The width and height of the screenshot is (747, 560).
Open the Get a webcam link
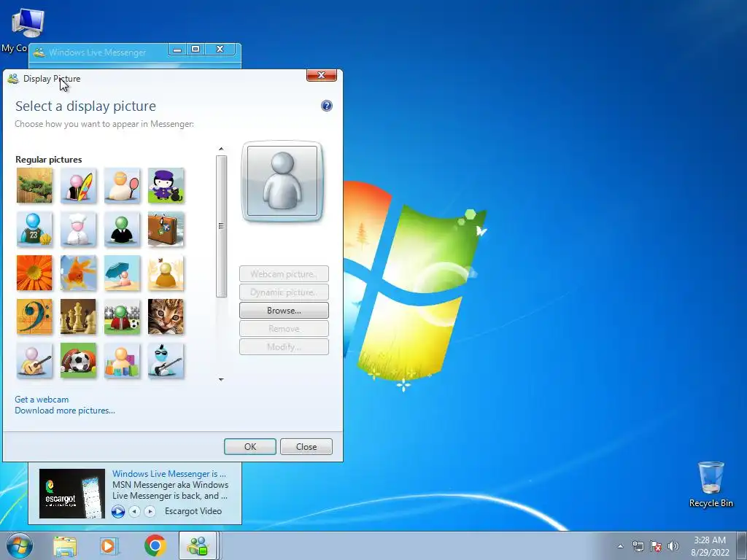coord(42,400)
